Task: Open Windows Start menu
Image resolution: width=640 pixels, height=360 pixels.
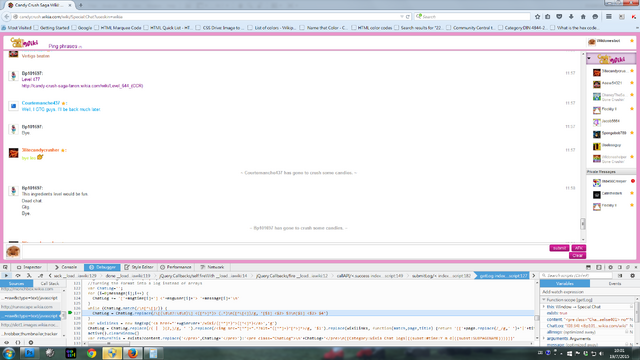Action: pos(8,353)
